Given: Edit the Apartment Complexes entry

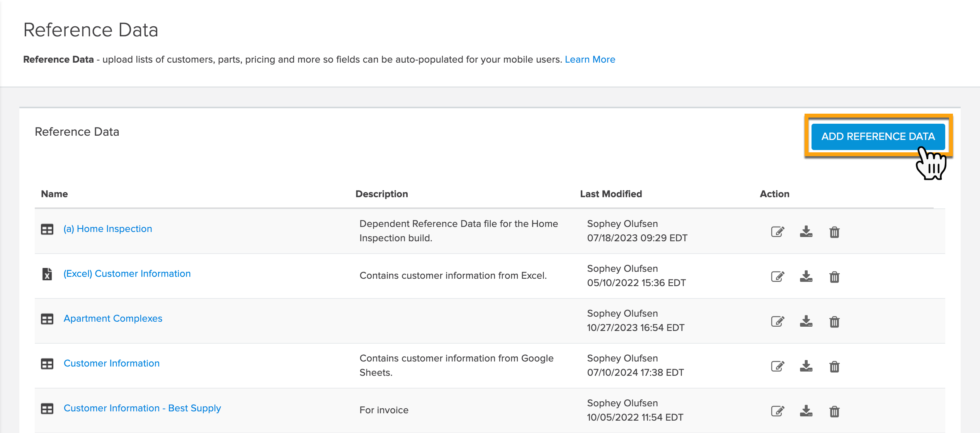Looking at the screenshot, I should pyautogui.click(x=778, y=321).
